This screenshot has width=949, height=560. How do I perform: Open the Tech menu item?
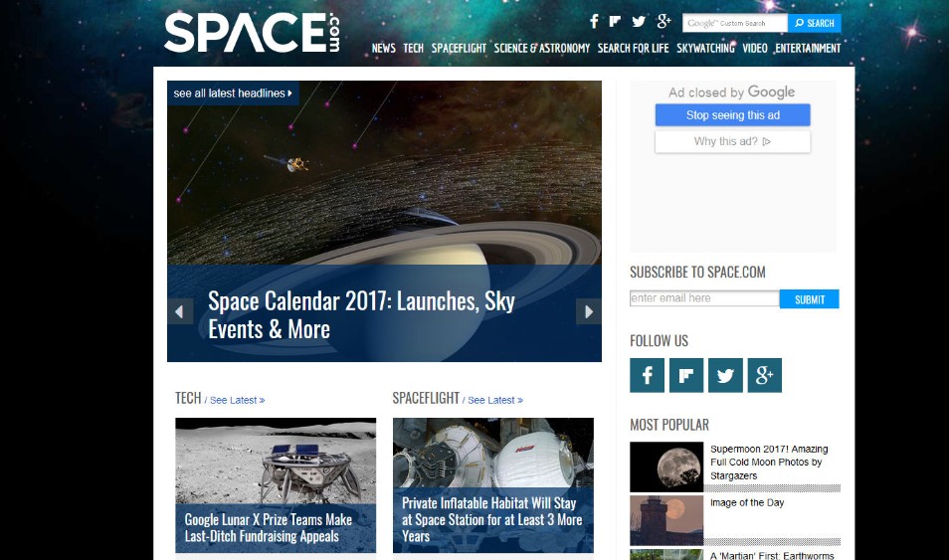pos(414,49)
